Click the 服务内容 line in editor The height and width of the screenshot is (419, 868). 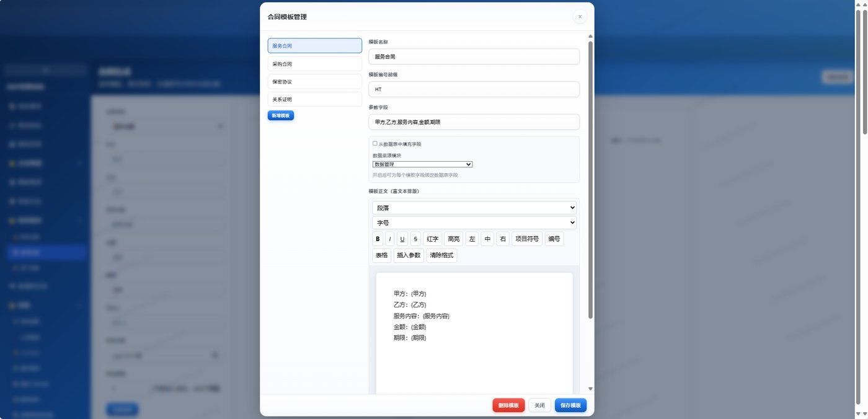tap(422, 316)
